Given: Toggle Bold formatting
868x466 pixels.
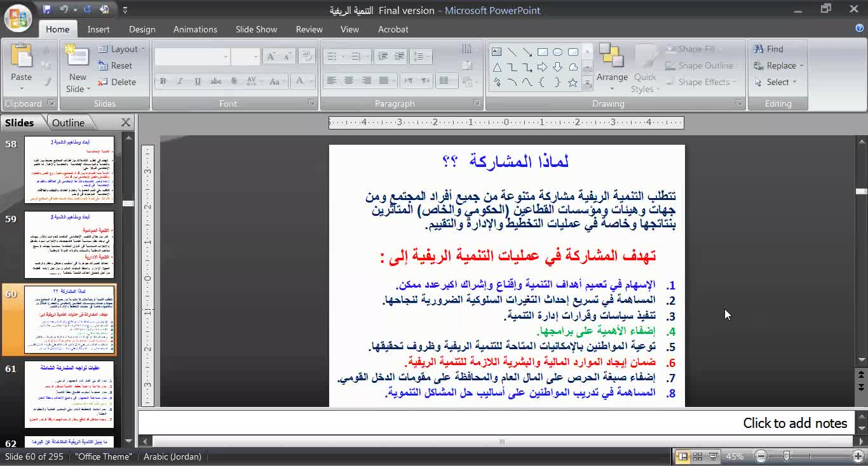Looking at the screenshot, I should 163,81.
